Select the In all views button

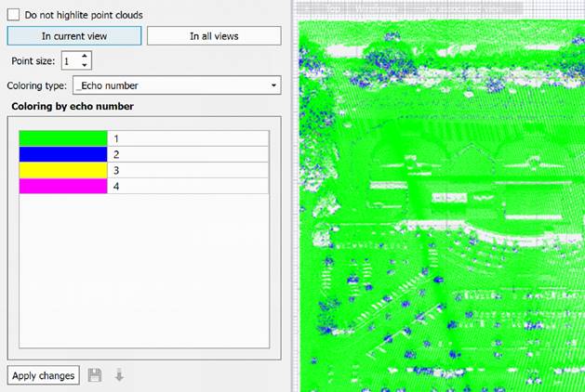[x=214, y=36]
